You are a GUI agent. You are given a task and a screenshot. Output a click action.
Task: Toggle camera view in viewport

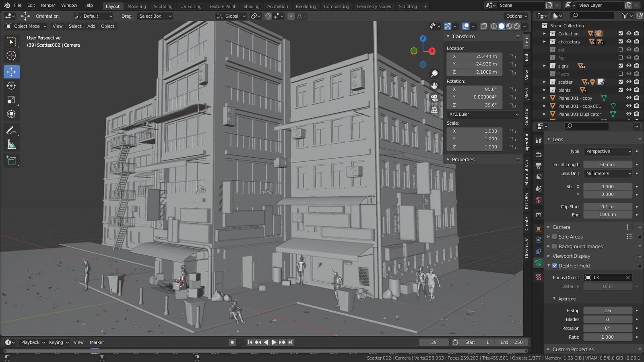tap(434, 98)
